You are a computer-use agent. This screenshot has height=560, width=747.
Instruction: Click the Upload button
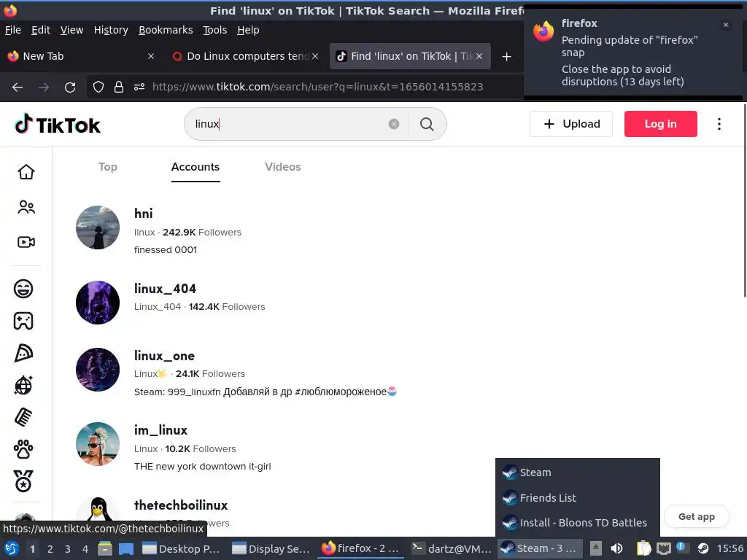(x=570, y=124)
